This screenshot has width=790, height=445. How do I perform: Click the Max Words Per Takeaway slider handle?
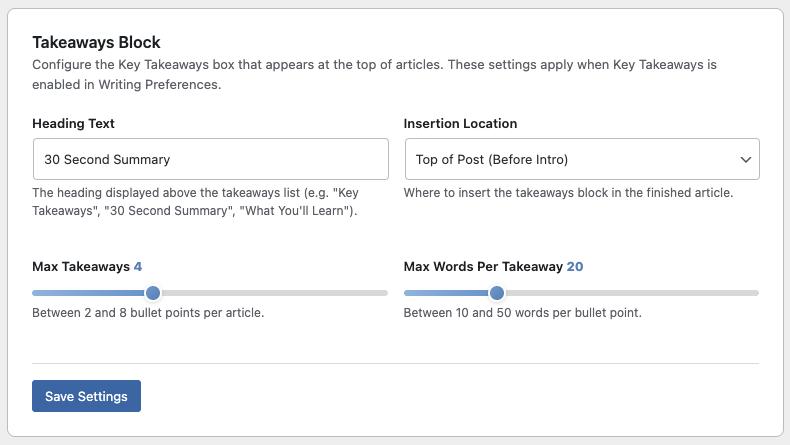tap(497, 293)
